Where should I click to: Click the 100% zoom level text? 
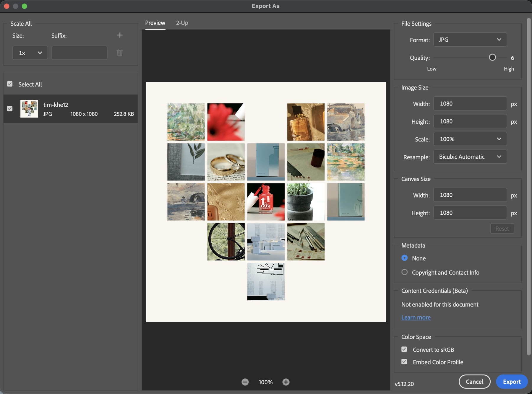click(266, 382)
